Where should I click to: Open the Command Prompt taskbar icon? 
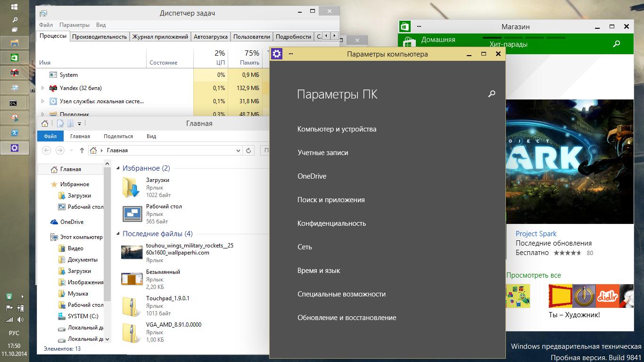pos(15,102)
